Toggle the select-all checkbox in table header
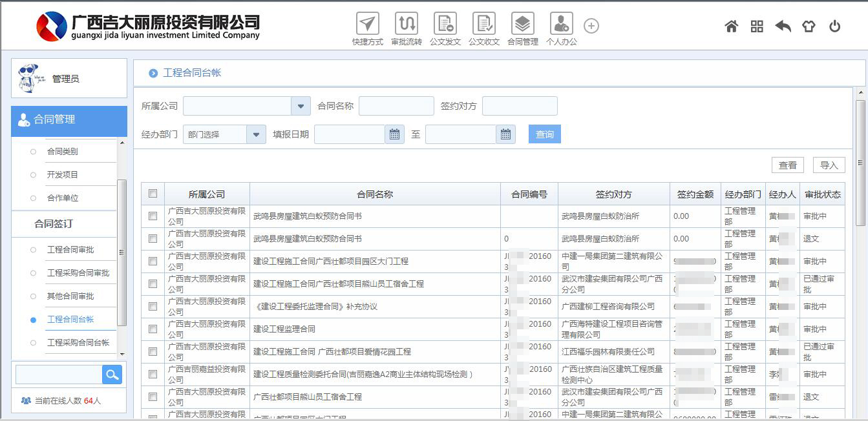 point(153,194)
